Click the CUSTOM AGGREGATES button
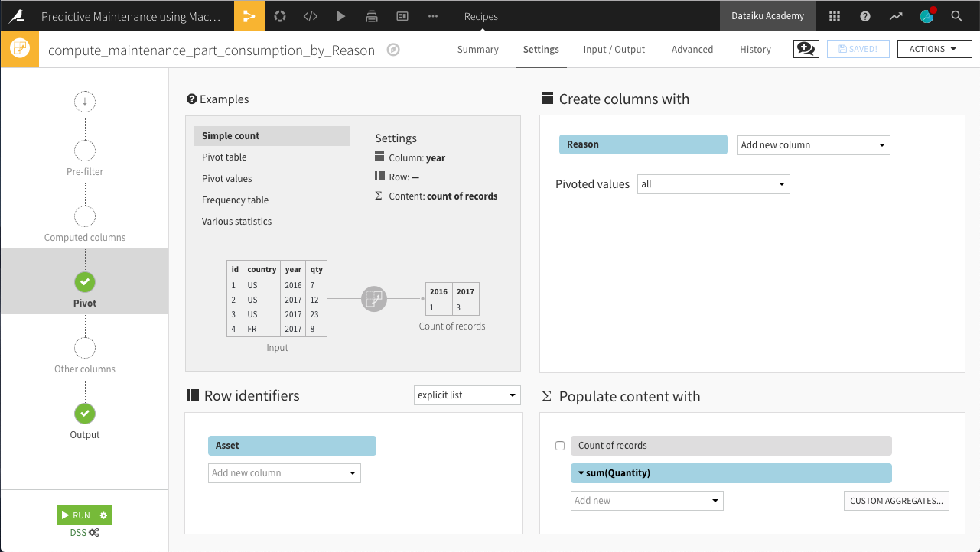 (x=897, y=501)
